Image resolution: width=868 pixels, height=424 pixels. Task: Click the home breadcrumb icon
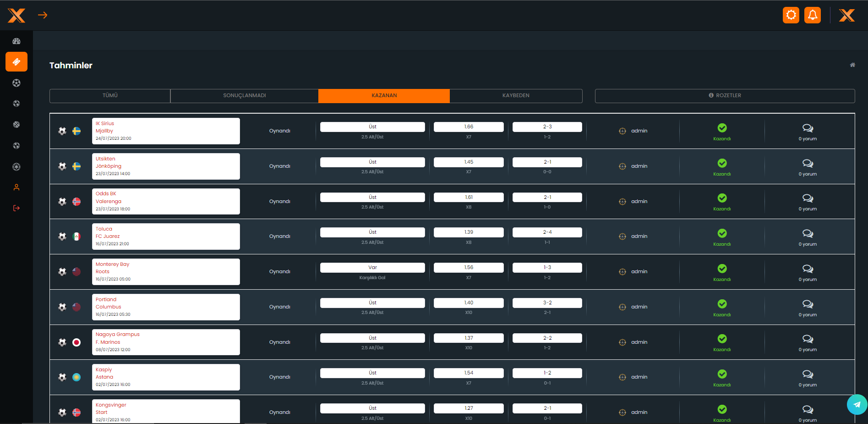click(x=852, y=65)
